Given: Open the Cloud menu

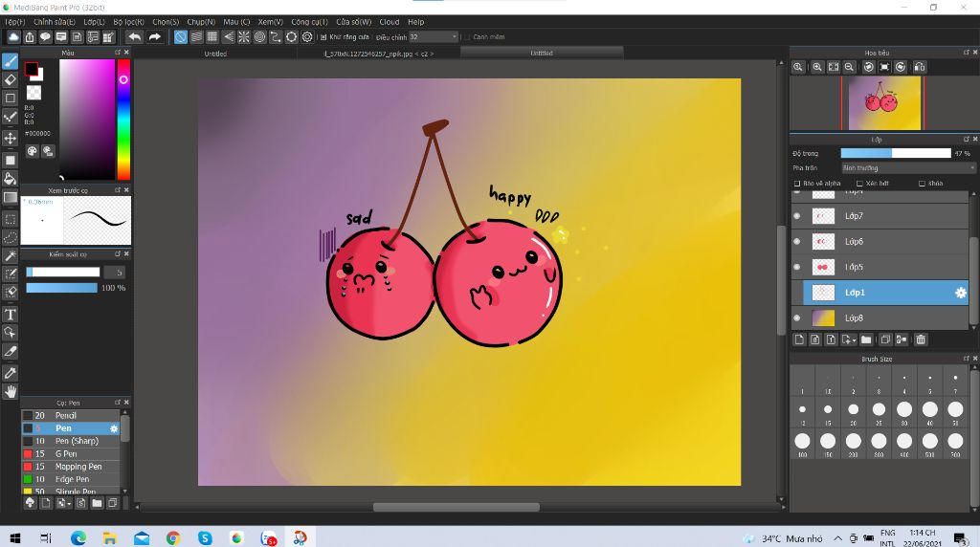Looking at the screenshot, I should 389,22.
